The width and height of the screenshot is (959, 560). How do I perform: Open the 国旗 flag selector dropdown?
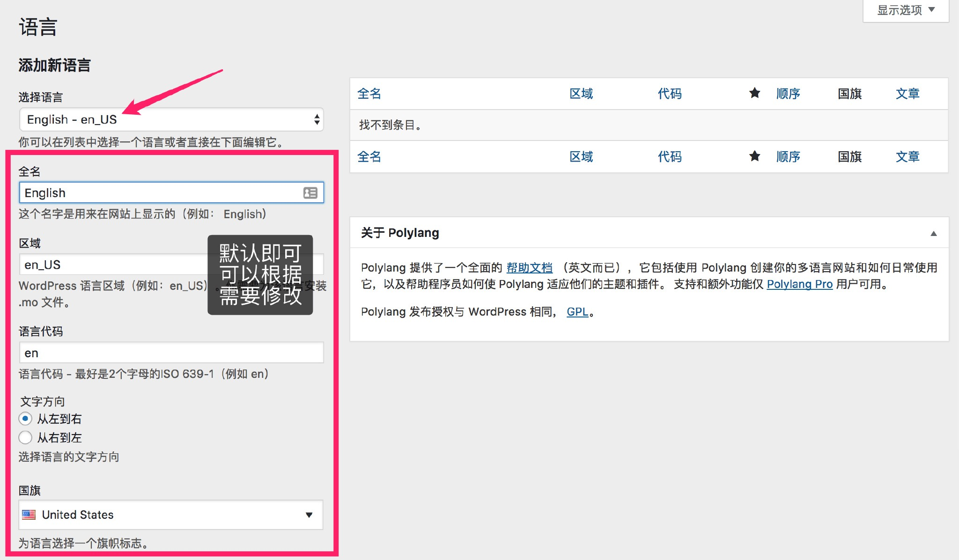(x=309, y=515)
